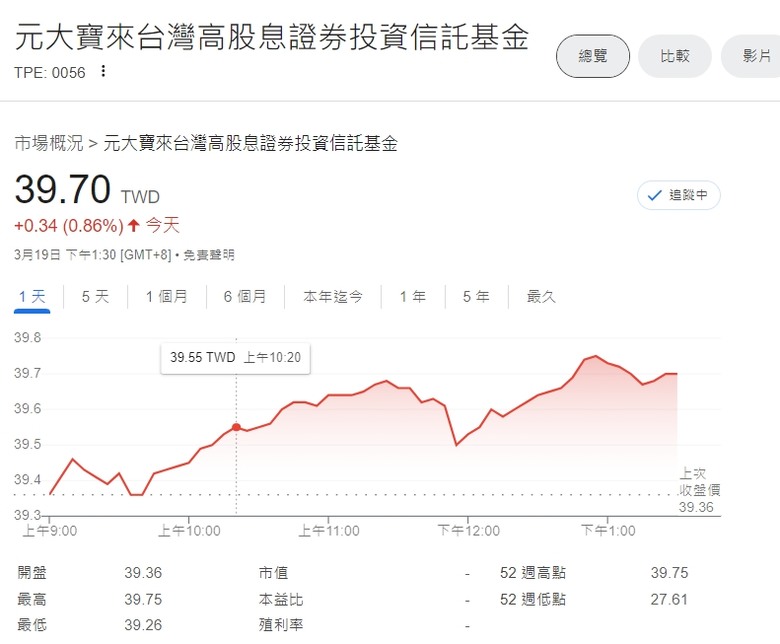Open the three-dot menu next to TPE: 0056
Viewport: 780px width, 644px height.
click(103, 71)
